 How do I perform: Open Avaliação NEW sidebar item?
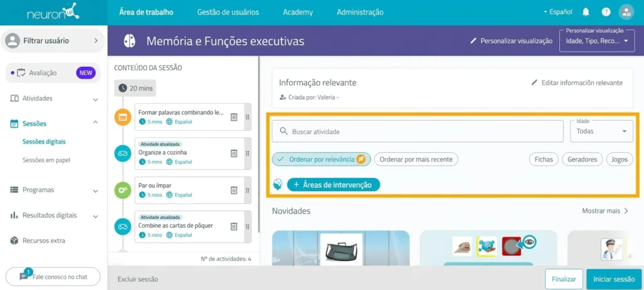tap(53, 73)
